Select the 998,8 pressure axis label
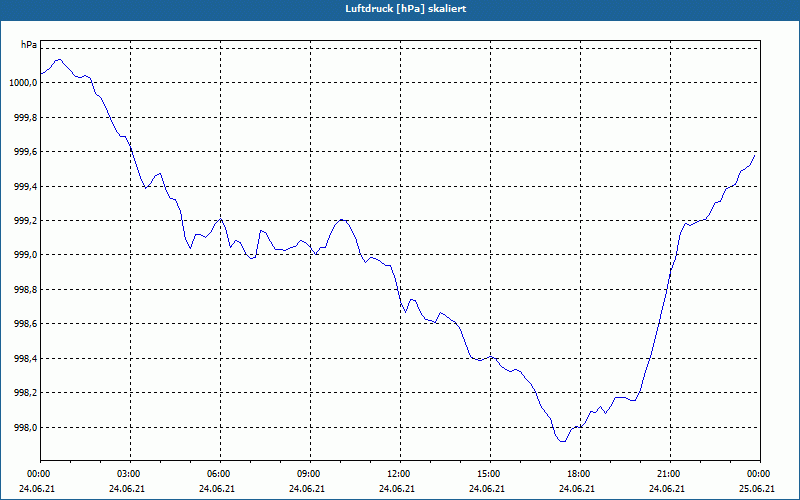800x500 pixels. 26,290
